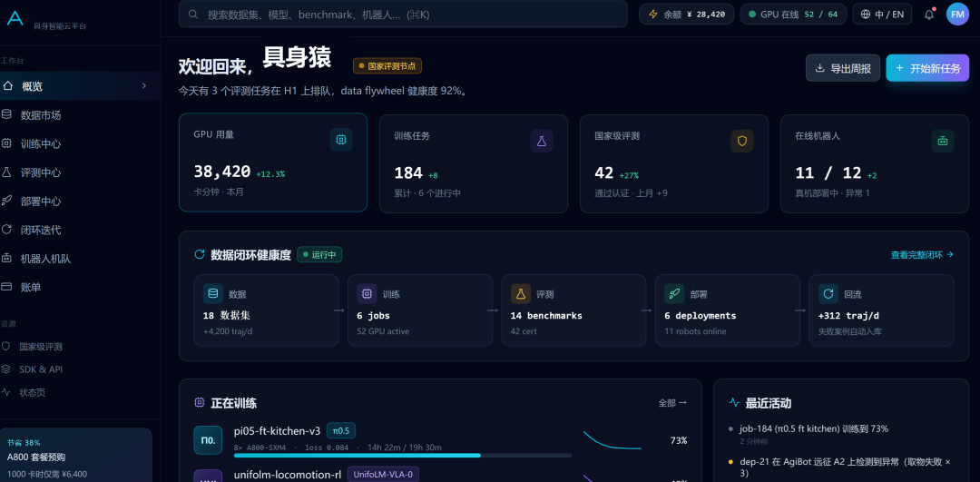Click the 账单 card icon in the sidebar
Screen dimensions: 980x482
pos(7,287)
